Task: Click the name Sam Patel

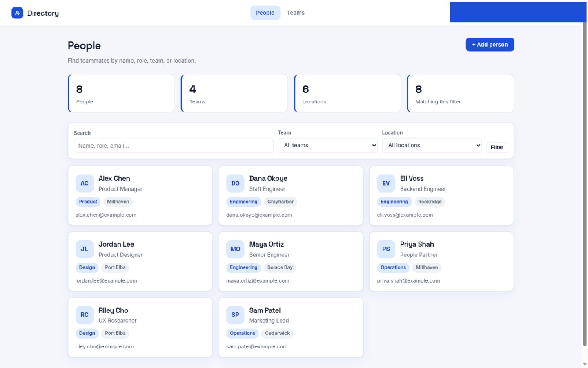Action: 265,310
